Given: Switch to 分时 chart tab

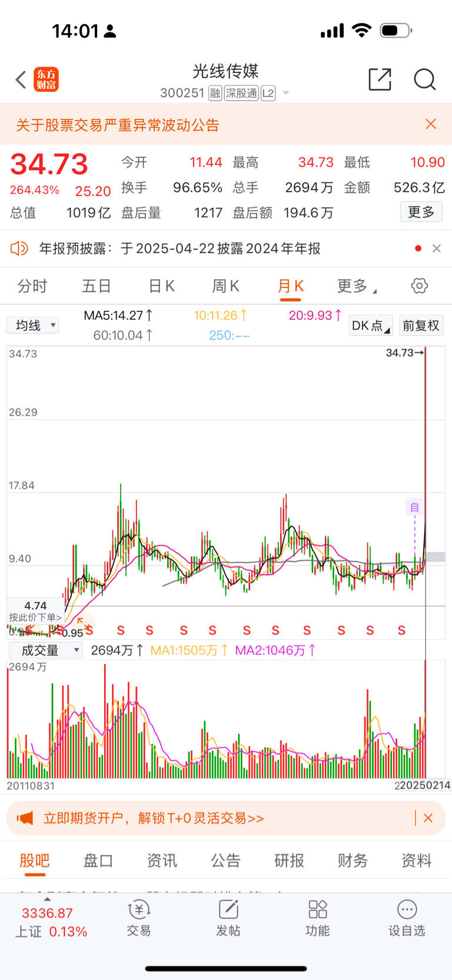Looking at the screenshot, I should point(32,286).
